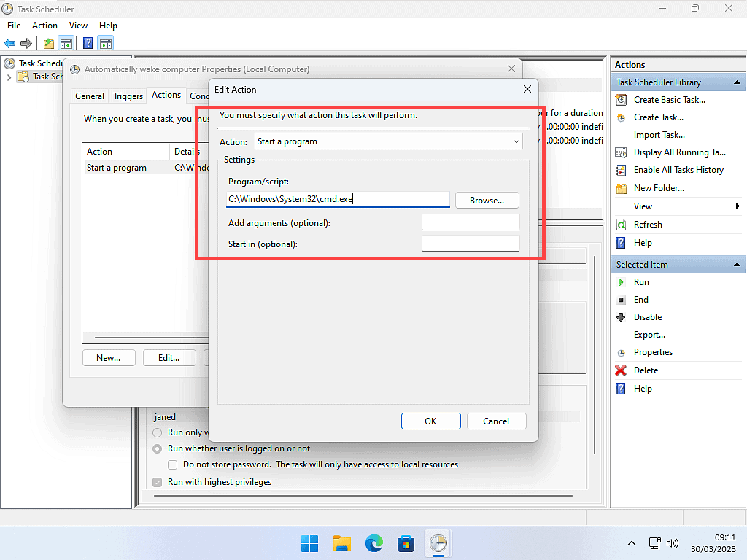Switch to the Triggers tab
The height and width of the screenshot is (560, 747).
click(x=128, y=96)
